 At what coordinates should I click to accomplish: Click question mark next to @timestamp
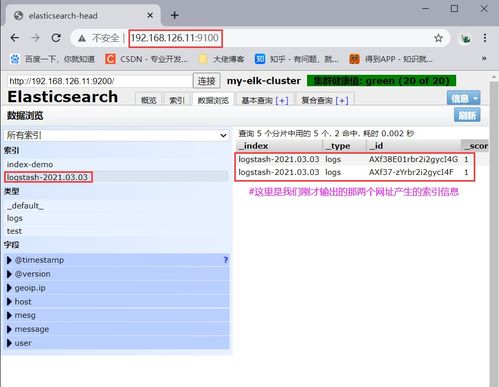pyautogui.click(x=226, y=260)
